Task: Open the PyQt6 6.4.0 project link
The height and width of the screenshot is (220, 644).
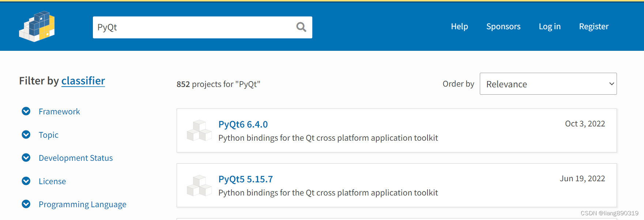Action: [243, 124]
